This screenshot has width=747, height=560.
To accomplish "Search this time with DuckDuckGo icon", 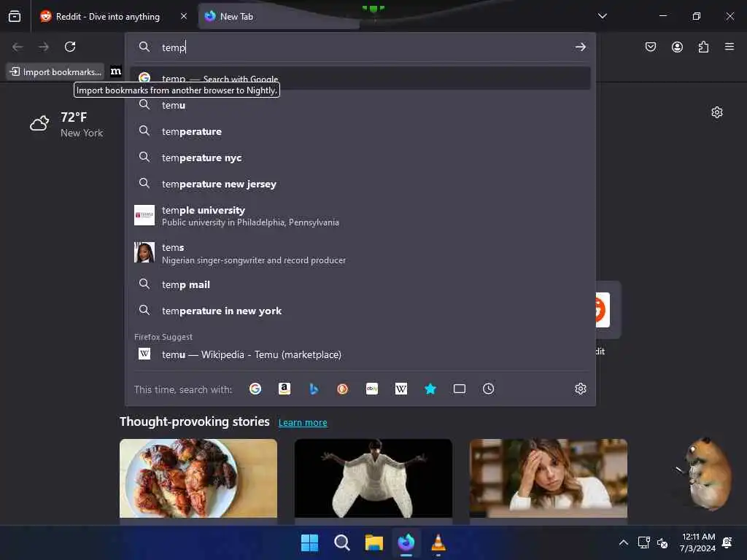I will (343, 389).
